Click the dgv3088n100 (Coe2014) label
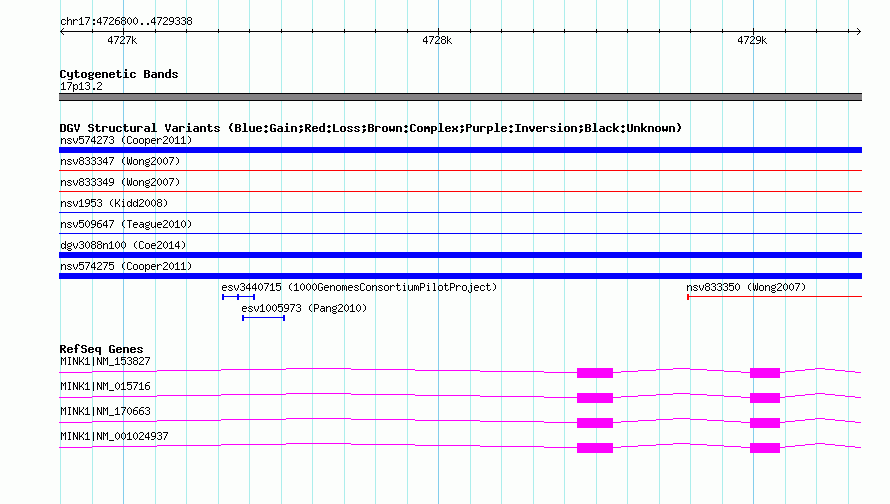 pyautogui.click(x=123, y=245)
